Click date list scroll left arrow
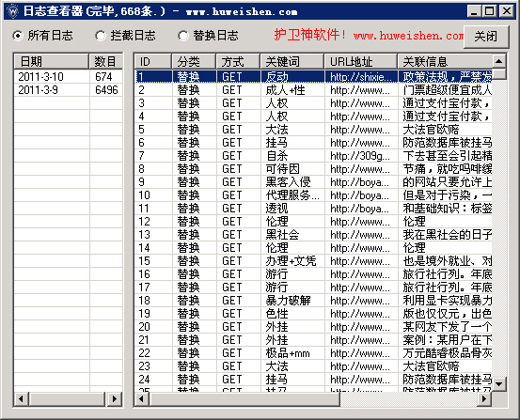Image resolution: width=520 pixels, height=420 pixels. pyautogui.click(x=22, y=398)
